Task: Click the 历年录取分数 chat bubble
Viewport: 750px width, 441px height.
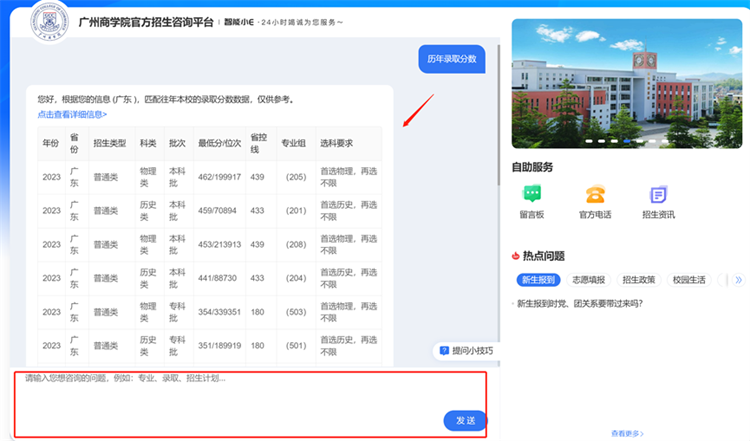Action: pos(452,59)
